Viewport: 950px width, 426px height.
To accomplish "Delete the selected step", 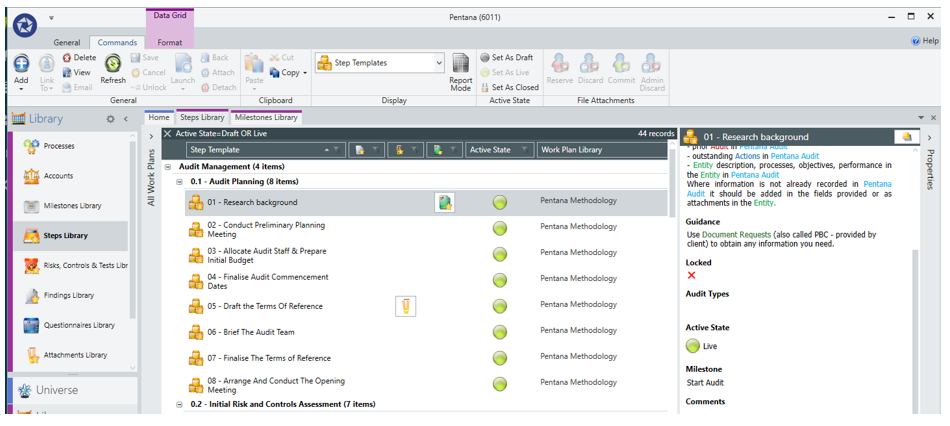I will click(79, 58).
